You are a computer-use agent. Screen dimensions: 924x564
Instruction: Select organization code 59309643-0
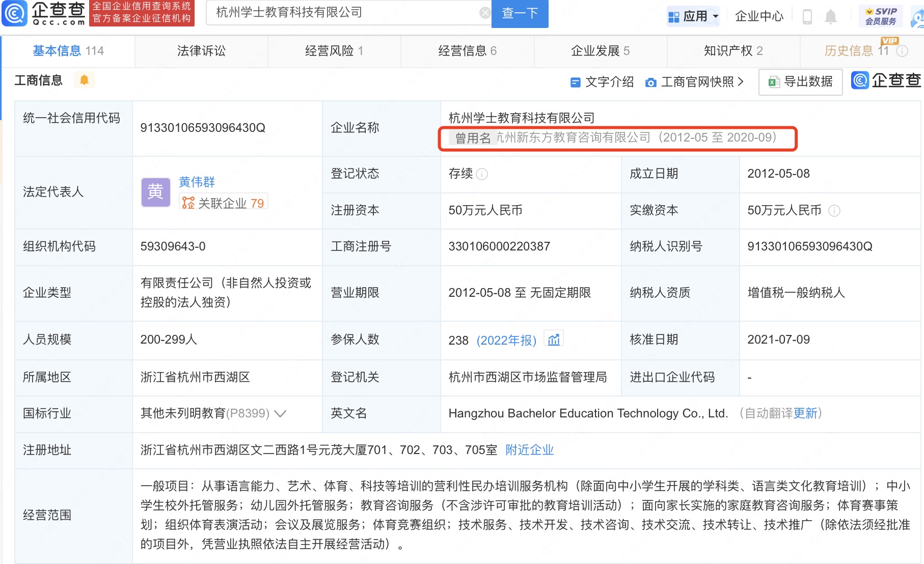pos(173,246)
